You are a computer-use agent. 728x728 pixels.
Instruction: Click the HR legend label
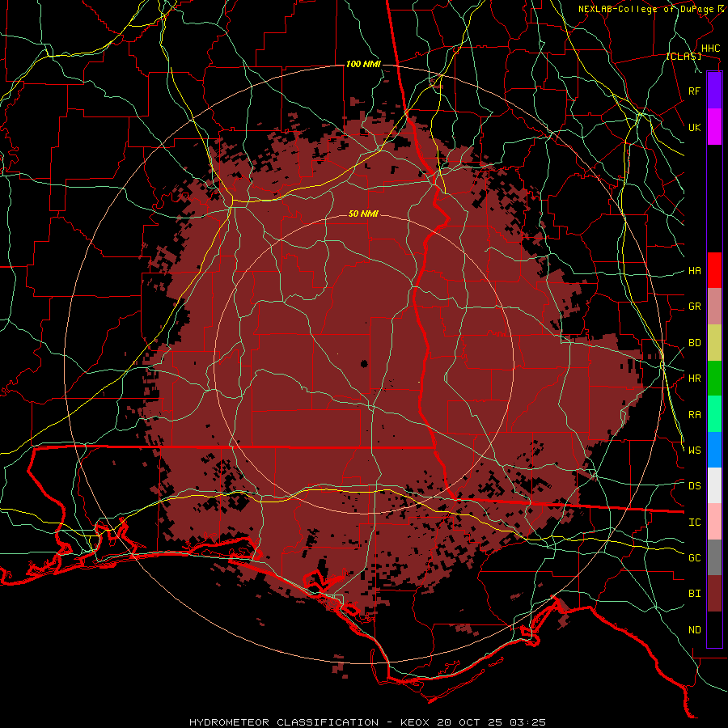pyautogui.click(x=695, y=379)
